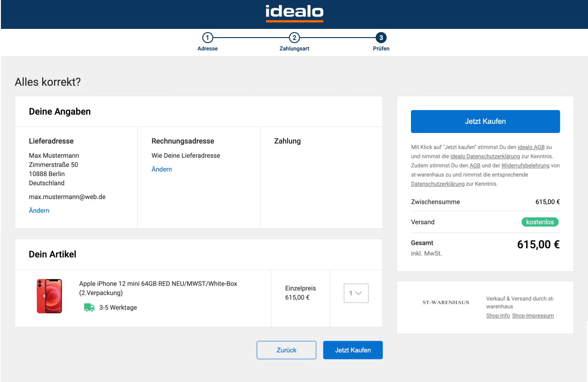Open the red iPhone 12 mini product image
The height and width of the screenshot is (382, 588).
point(49,296)
